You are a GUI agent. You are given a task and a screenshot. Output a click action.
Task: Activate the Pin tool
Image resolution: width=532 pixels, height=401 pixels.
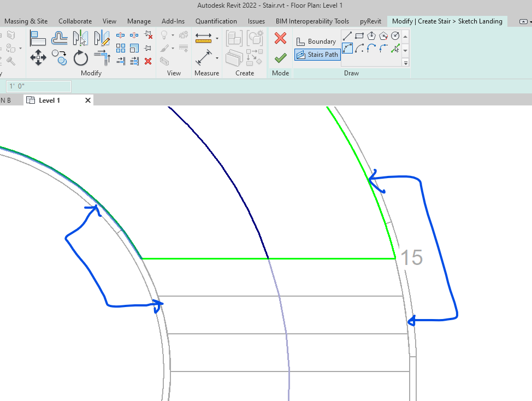[x=146, y=46]
